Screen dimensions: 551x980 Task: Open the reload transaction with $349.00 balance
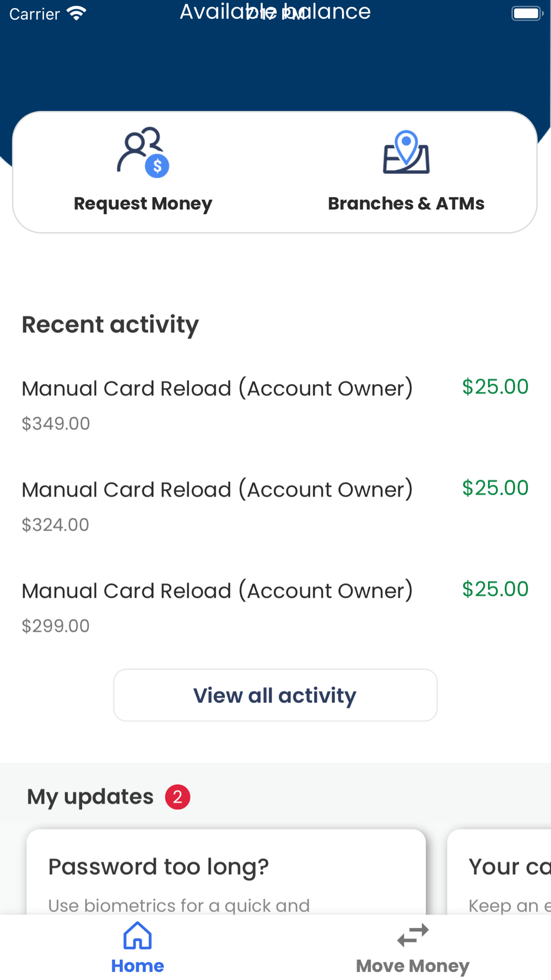pos(275,405)
